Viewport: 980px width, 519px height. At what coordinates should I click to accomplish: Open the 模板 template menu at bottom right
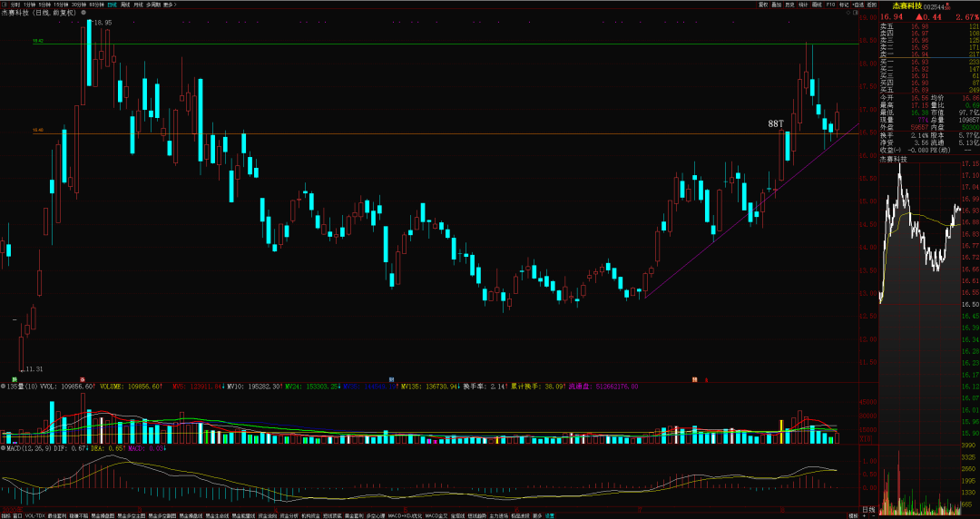[853, 516]
